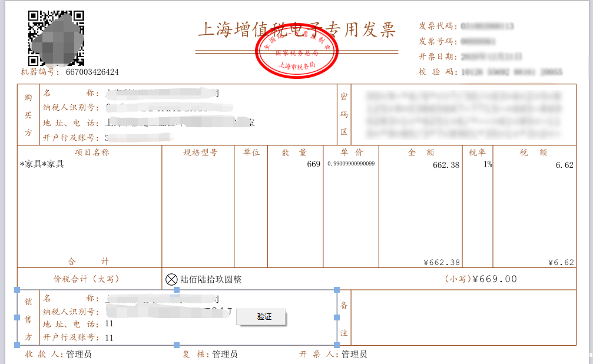Image resolution: width=593 pixels, height=364 pixels.
Task: Click top-right resize handle of 销售方 selection
Action: (337, 290)
